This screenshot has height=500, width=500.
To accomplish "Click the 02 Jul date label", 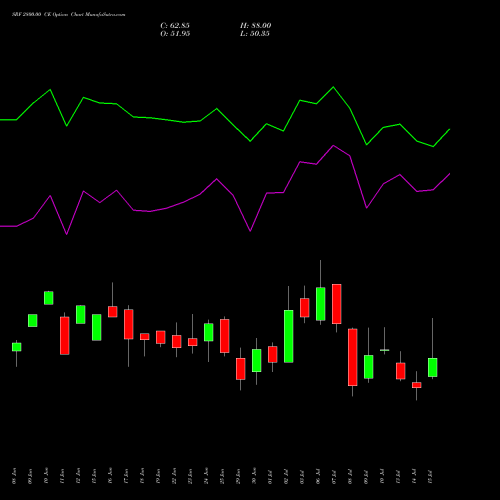I will point(286,477).
